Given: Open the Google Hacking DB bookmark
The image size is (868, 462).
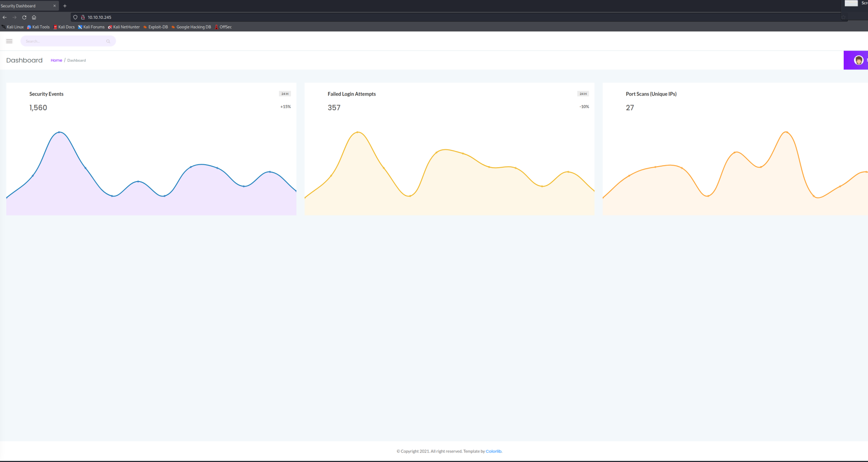Looking at the screenshot, I should pyautogui.click(x=192, y=27).
